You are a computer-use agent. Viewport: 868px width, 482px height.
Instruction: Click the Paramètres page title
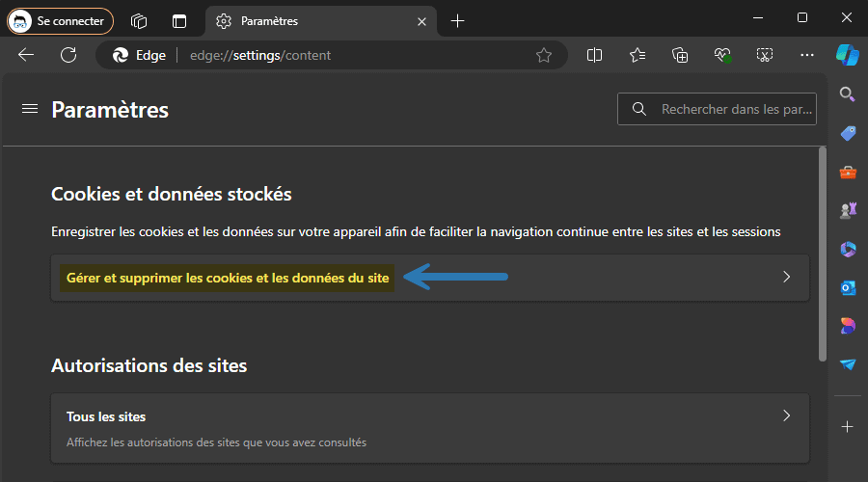(x=110, y=110)
